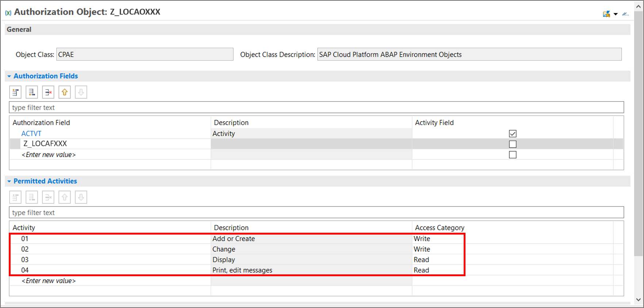
Task: Collapse the Authorization Fields section
Action: (x=9, y=76)
